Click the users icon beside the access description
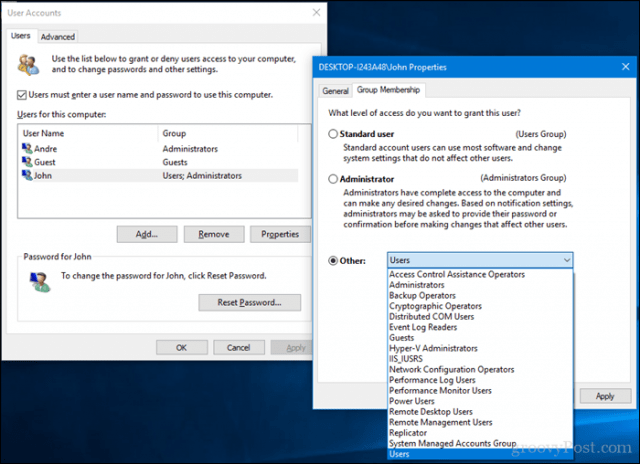Screen dimensions: 640x464 coord(29,64)
